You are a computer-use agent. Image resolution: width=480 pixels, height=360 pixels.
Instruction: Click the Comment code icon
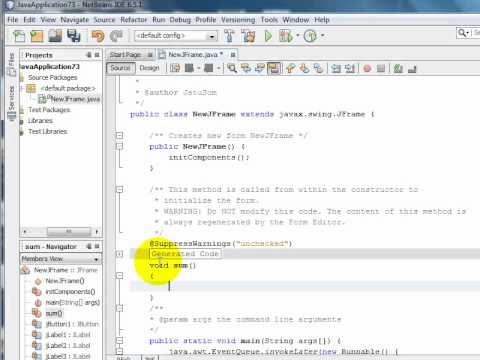(x=398, y=69)
